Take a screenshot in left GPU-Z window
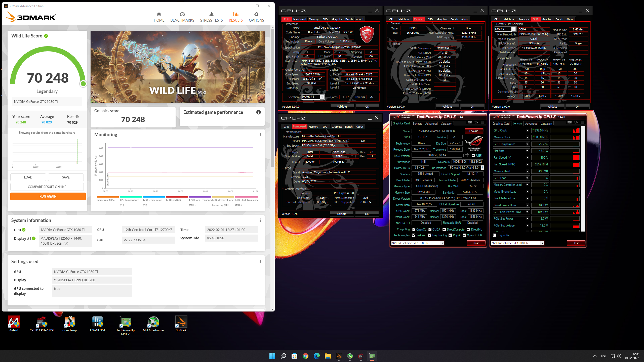 [x=469, y=122]
